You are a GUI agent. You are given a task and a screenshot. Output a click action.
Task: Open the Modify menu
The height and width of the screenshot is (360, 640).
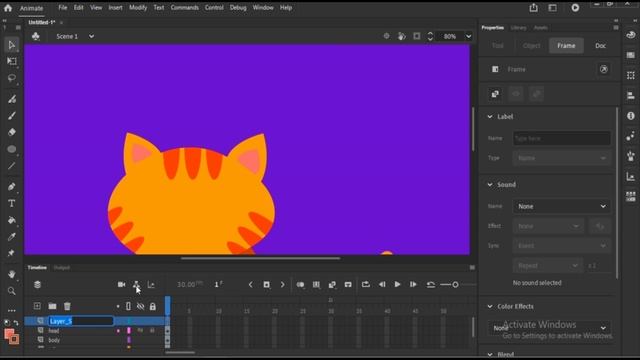(138, 7)
